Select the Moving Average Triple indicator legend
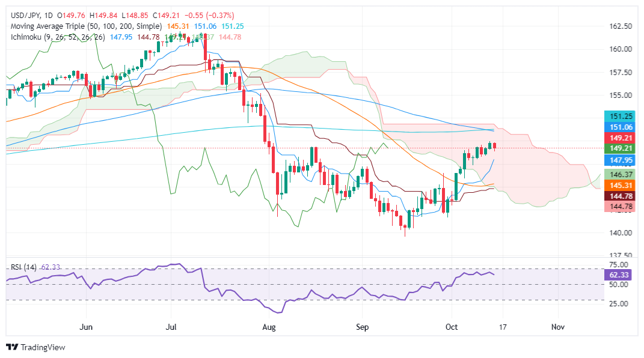 (x=86, y=26)
